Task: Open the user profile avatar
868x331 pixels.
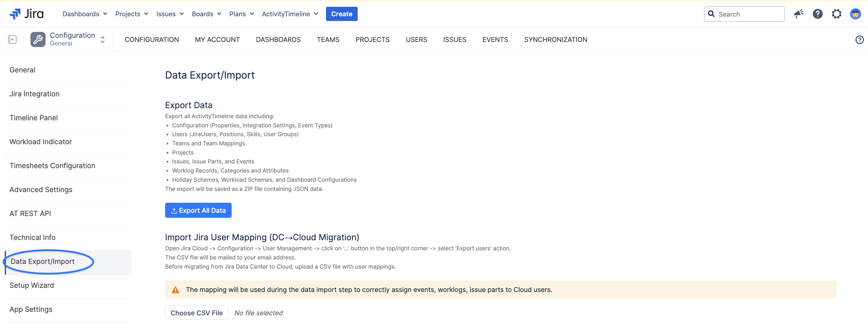Action: pos(855,14)
